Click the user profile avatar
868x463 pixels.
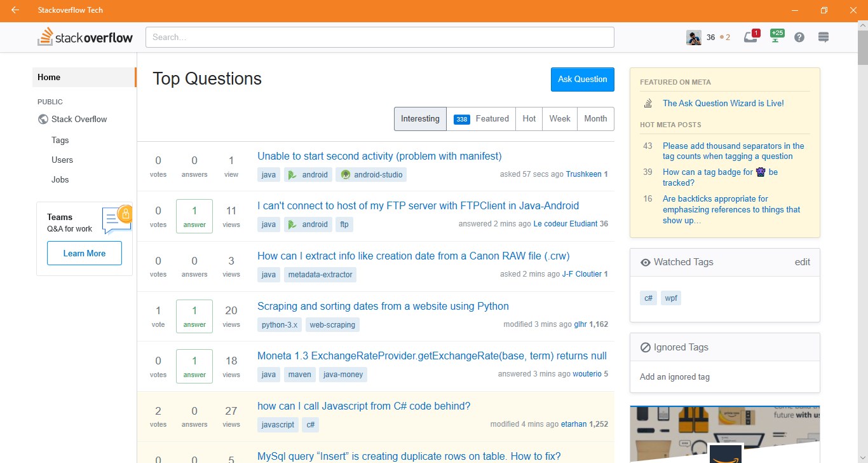(693, 38)
